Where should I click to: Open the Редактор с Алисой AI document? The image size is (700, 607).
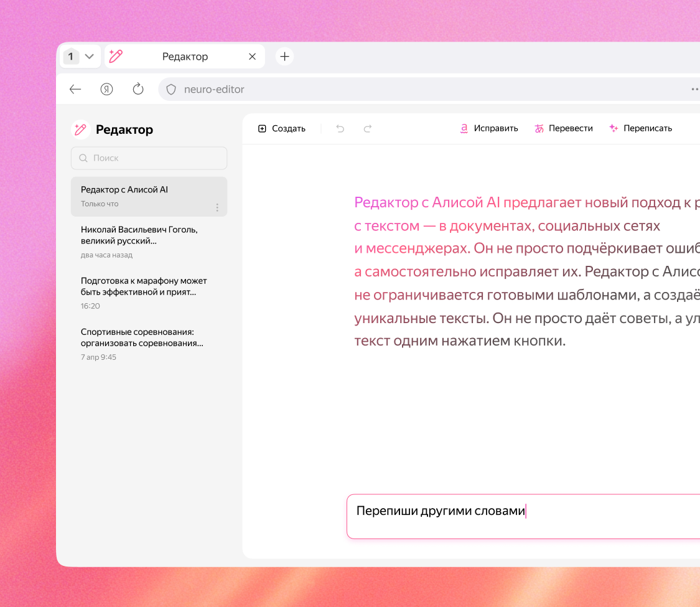pyautogui.click(x=149, y=197)
